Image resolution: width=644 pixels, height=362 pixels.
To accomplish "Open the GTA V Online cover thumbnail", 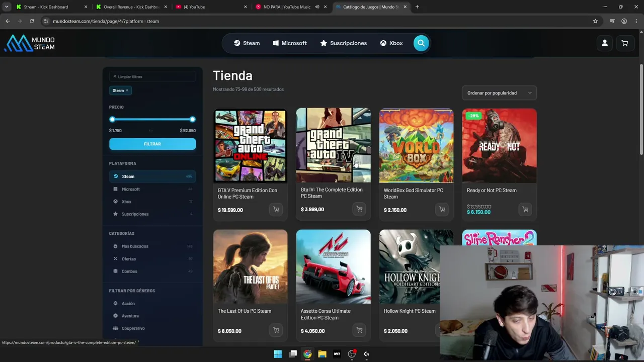I will tap(250, 146).
